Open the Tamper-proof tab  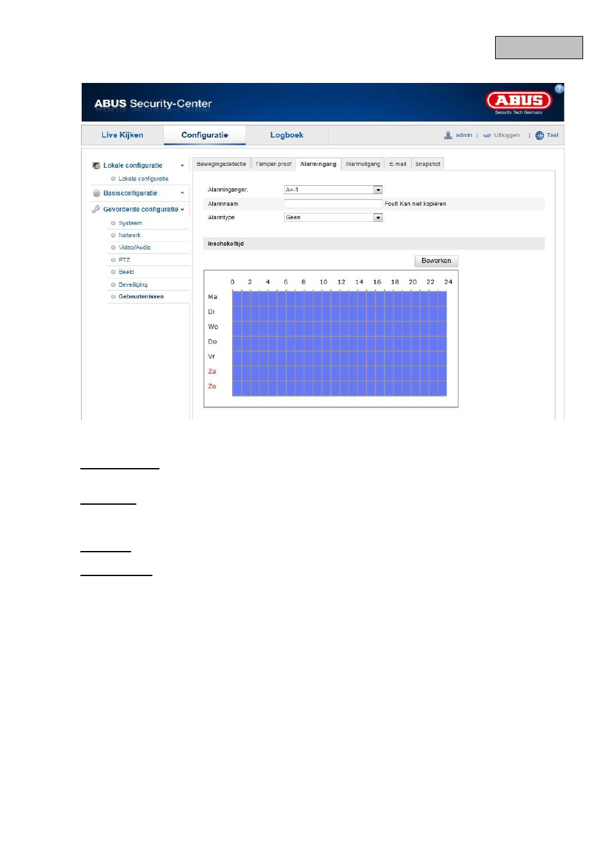273,164
